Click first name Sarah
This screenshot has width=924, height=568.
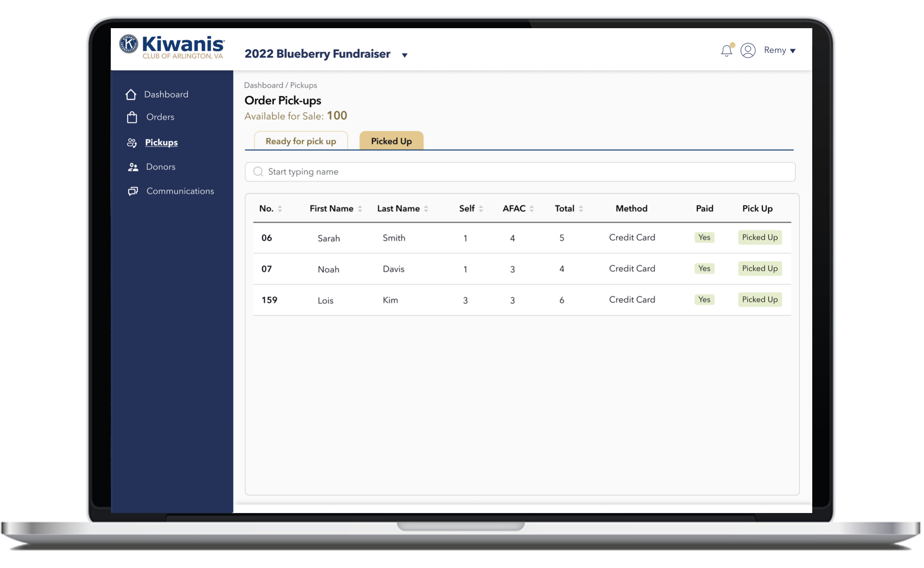click(329, 238)
